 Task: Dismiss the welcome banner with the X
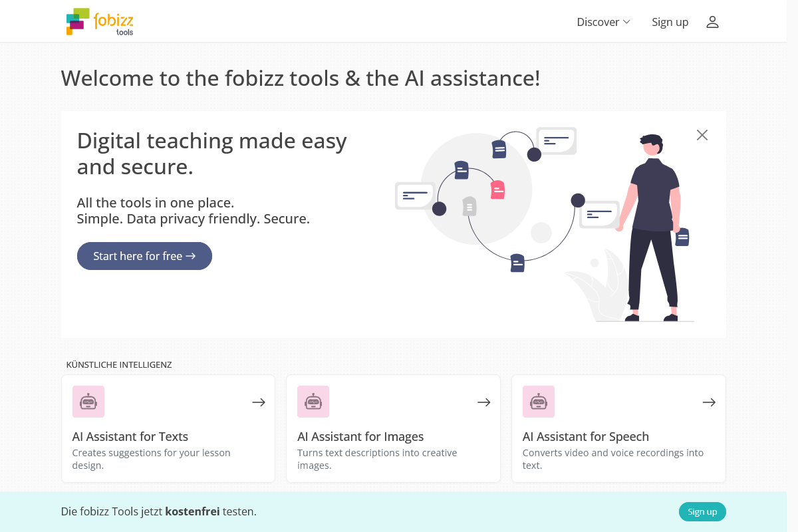tap(702, 135)
